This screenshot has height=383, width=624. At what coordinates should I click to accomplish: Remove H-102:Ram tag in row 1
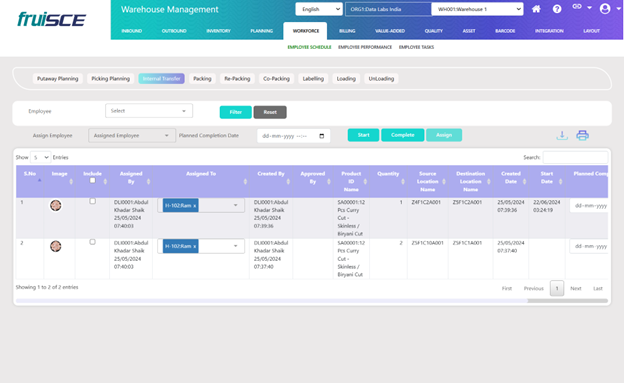[195, 206]
